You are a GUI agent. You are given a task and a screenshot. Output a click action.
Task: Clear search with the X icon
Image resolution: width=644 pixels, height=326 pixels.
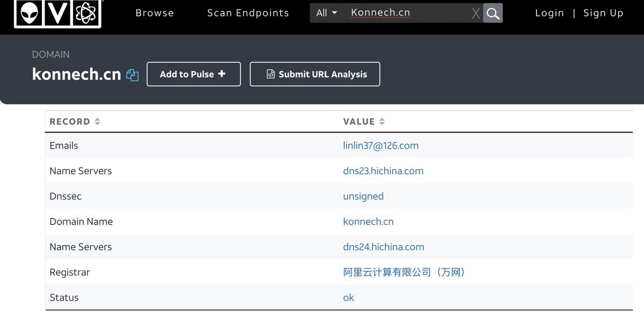(x=475, y=13)
